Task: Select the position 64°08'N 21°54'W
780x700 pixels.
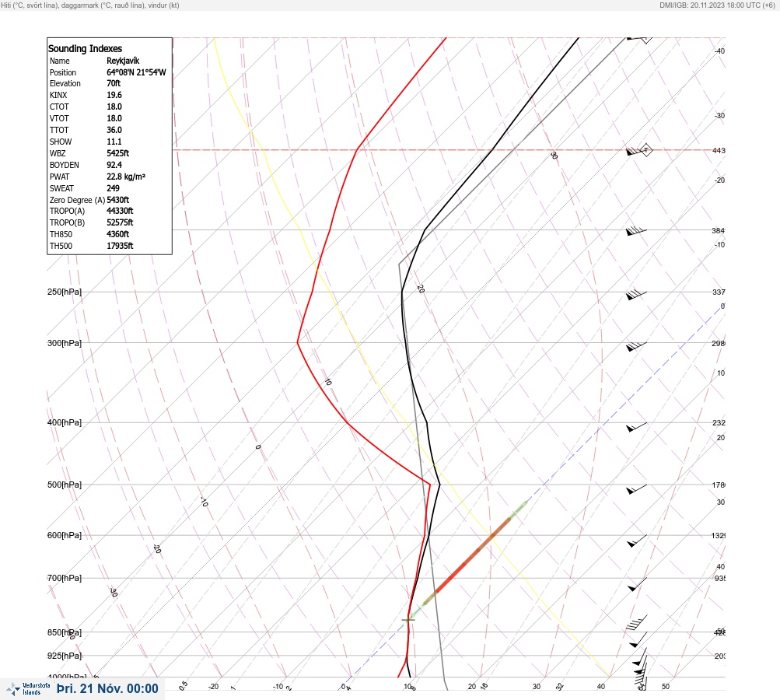Action: click(x=136, y=72)
